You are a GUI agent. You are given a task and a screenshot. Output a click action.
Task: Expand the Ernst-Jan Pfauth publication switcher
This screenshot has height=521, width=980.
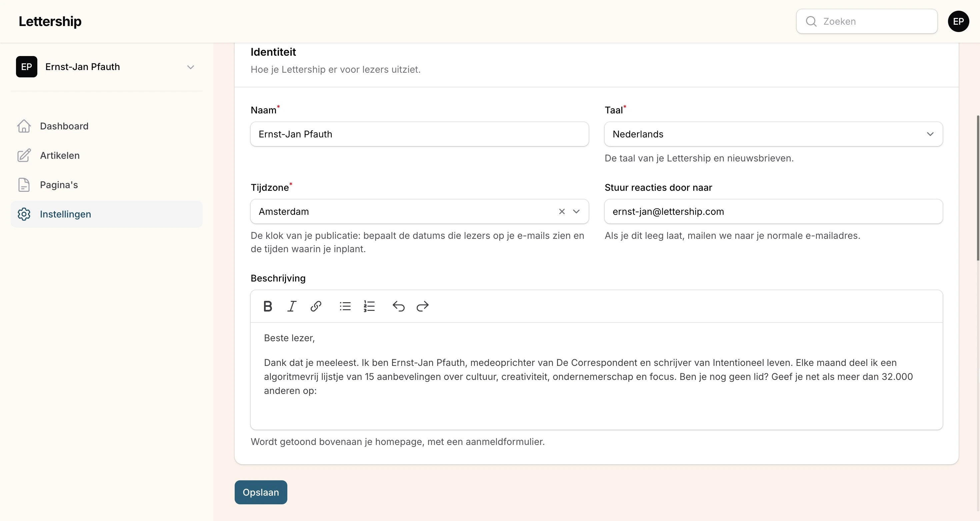(x=107, y=67)
